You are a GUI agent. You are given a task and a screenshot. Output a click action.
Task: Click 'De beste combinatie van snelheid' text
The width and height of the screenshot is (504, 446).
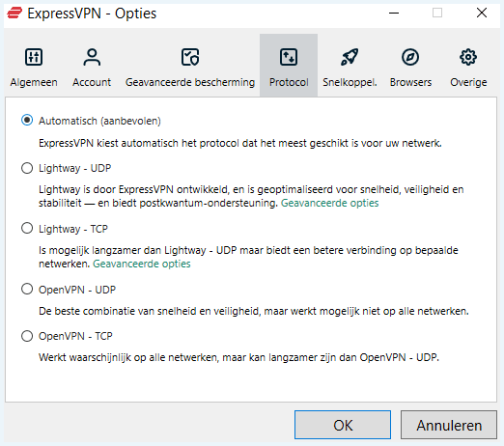pos(254,311)
